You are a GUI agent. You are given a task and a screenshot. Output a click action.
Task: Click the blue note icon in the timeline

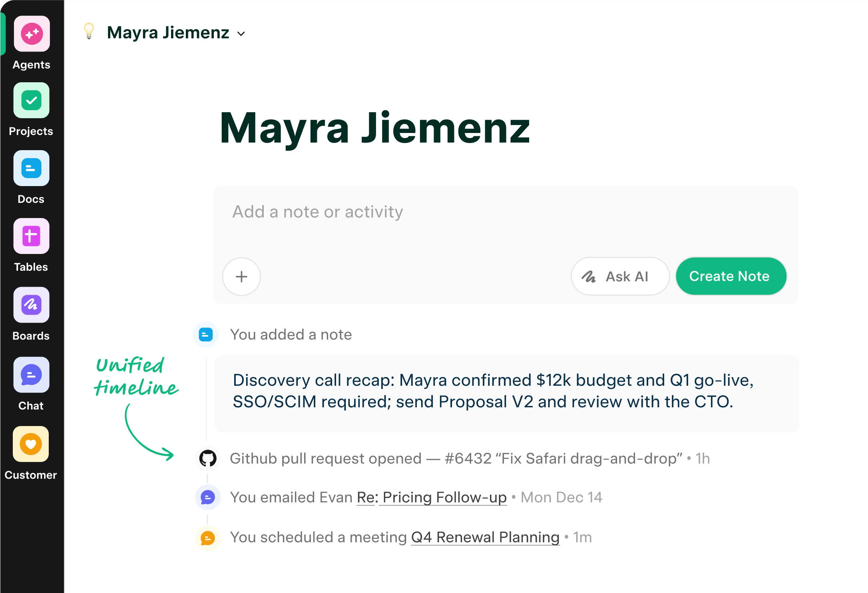pyautogui.click(x=206, y=335)
